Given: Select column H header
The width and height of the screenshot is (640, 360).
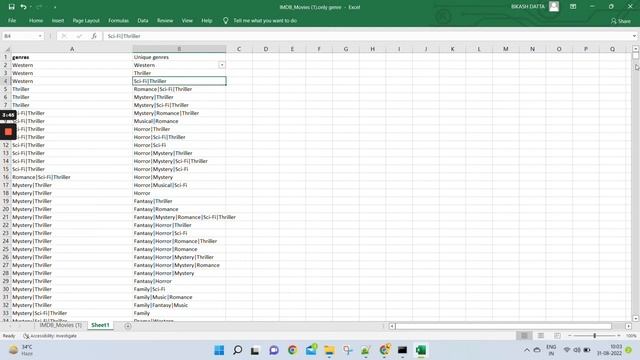Looking at the screenshot, I should [372, 49].
